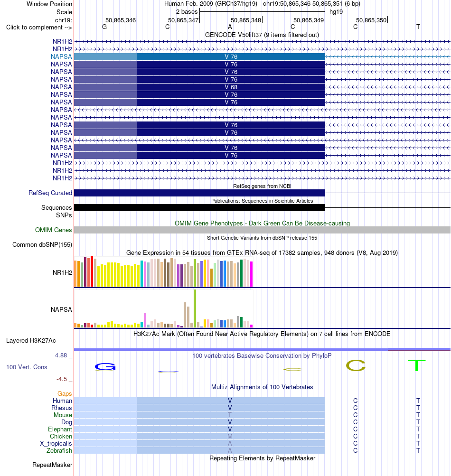Click the -4.5 PhyloP lower scale value
Image resolution: width=451 pixels, height=476 pixels.
coord(62,379)
